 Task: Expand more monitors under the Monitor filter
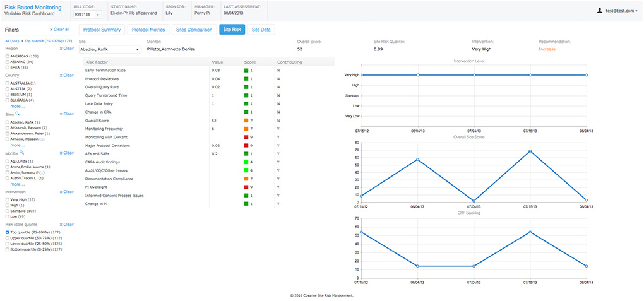click(x=17, y=184)
